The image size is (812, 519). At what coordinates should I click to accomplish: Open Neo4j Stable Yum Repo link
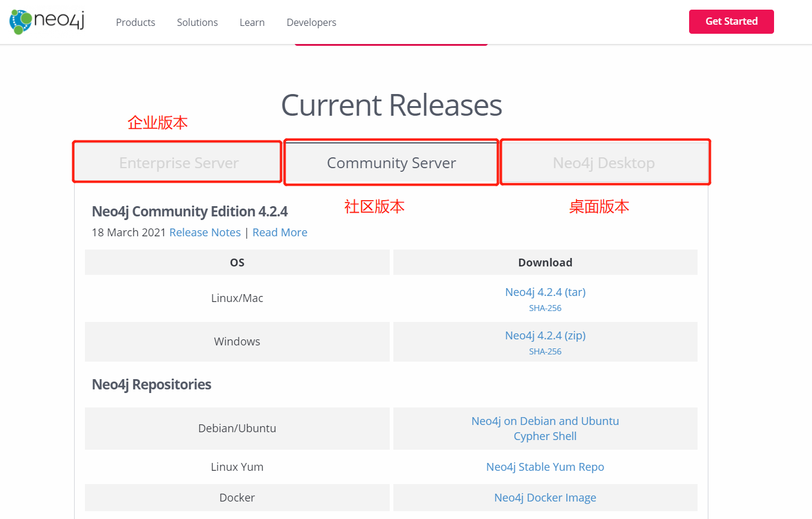pyautogui.click(x=545, y=467)
